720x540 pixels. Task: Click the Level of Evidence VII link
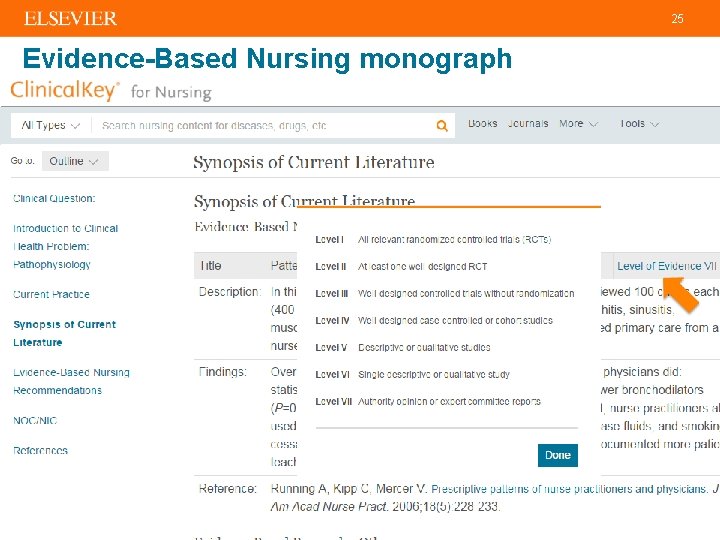click(666, 266)
